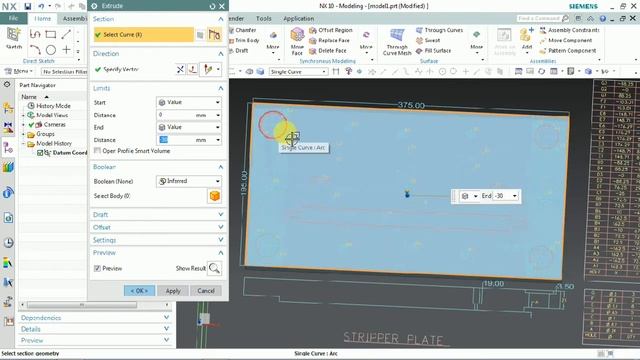Viewport: 640px width, 360px height.
Task: Click the Add component icon
Action: (527, 38)
